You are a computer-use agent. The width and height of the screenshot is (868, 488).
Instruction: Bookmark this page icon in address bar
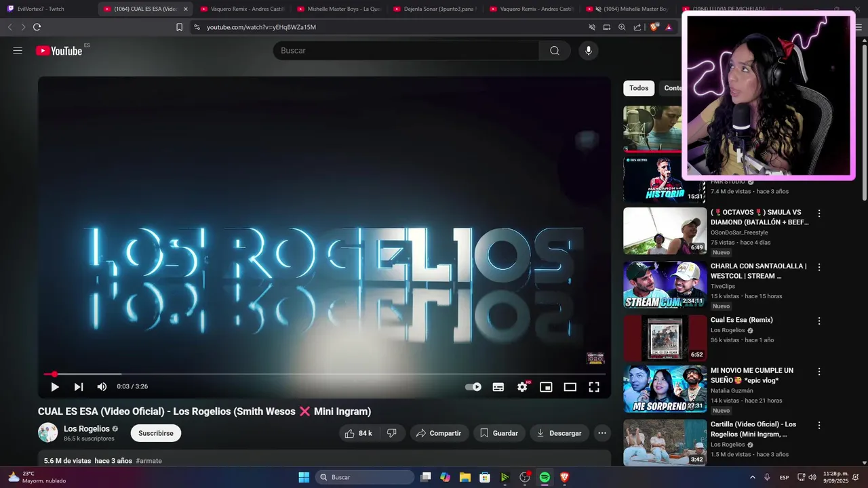click(180, 27)
